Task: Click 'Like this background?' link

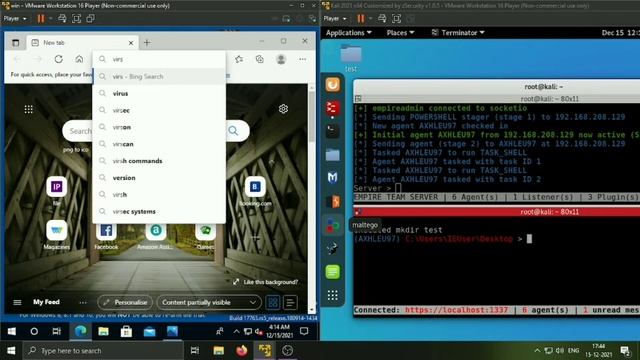Action: 266,282
